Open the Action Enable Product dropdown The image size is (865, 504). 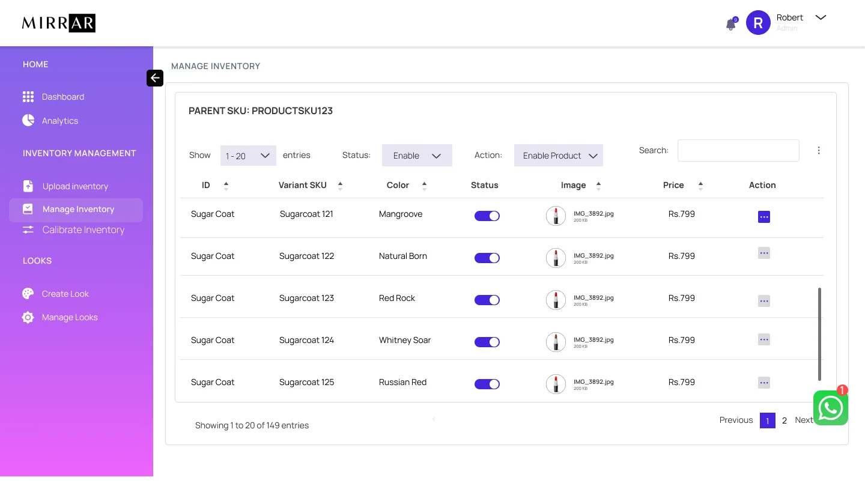tap(559, 156)
